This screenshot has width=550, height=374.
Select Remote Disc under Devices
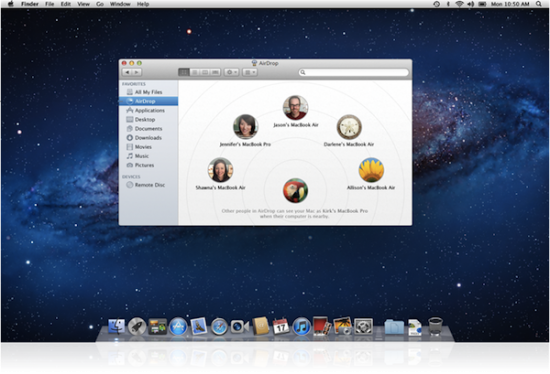[x=148, y=185]
